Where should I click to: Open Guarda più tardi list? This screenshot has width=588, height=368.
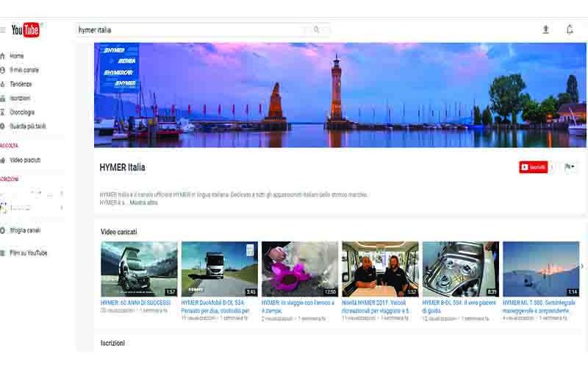27,127
